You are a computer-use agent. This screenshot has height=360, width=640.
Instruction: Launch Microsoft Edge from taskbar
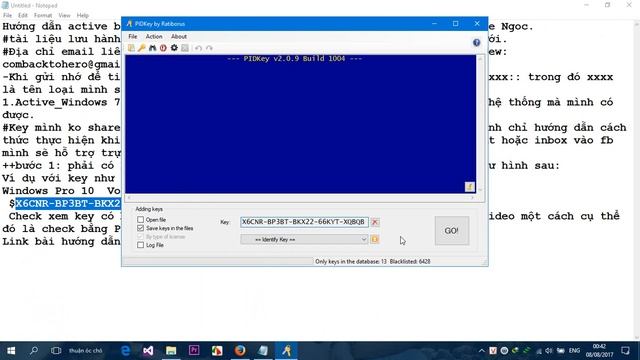[x=125, y=351]
